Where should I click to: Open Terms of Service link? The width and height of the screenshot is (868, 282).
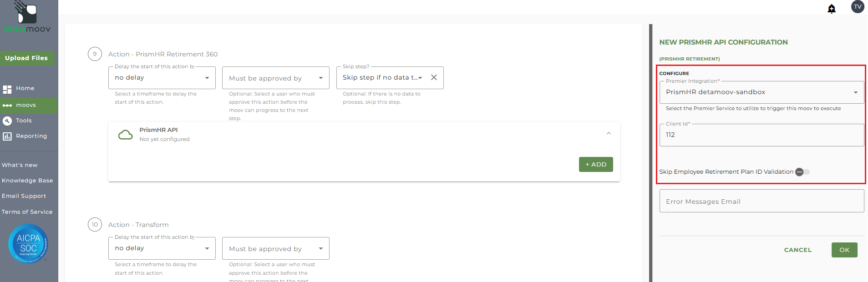pos(27,212)
